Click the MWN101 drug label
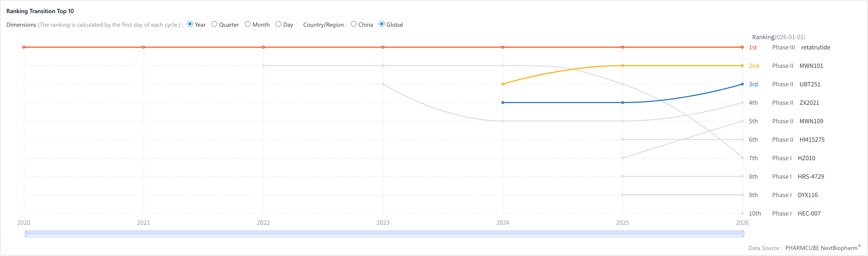This screenshot has width=868, height=256. pos(811,66)
